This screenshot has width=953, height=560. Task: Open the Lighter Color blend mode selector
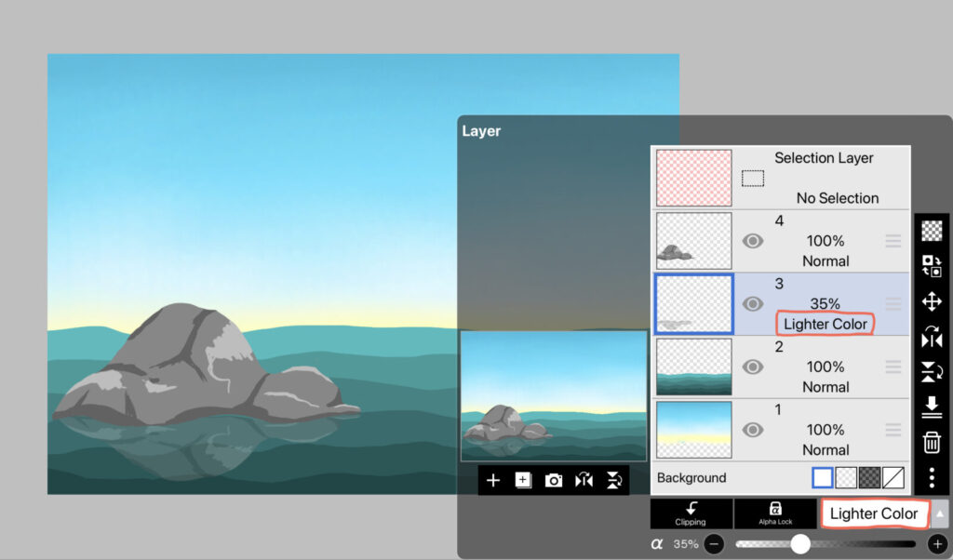pos(873,513)
